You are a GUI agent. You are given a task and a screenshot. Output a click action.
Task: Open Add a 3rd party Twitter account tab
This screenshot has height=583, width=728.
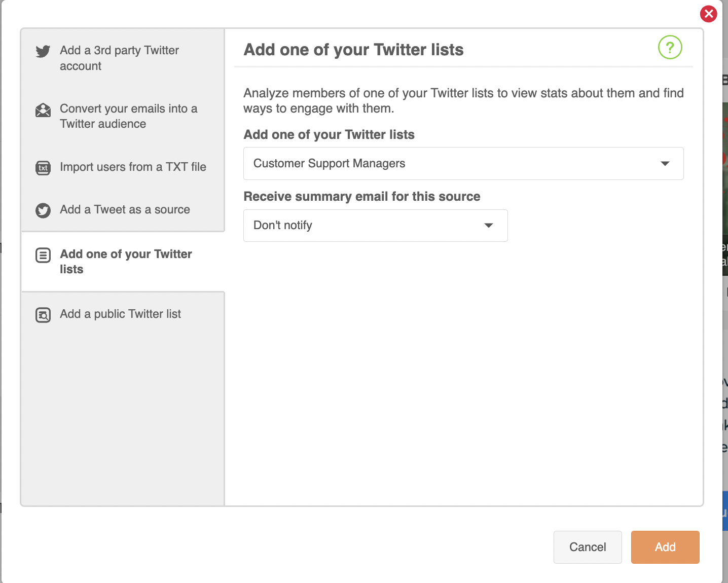(123, 58)
